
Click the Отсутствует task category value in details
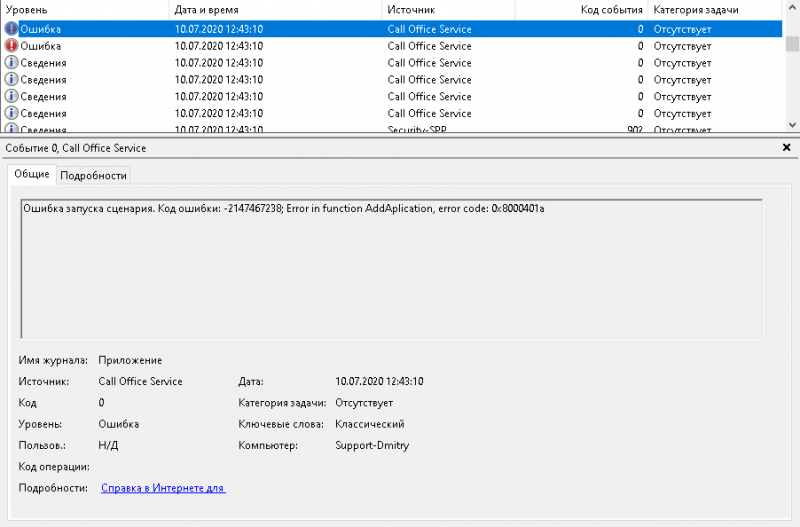click(x=364, y=403)
